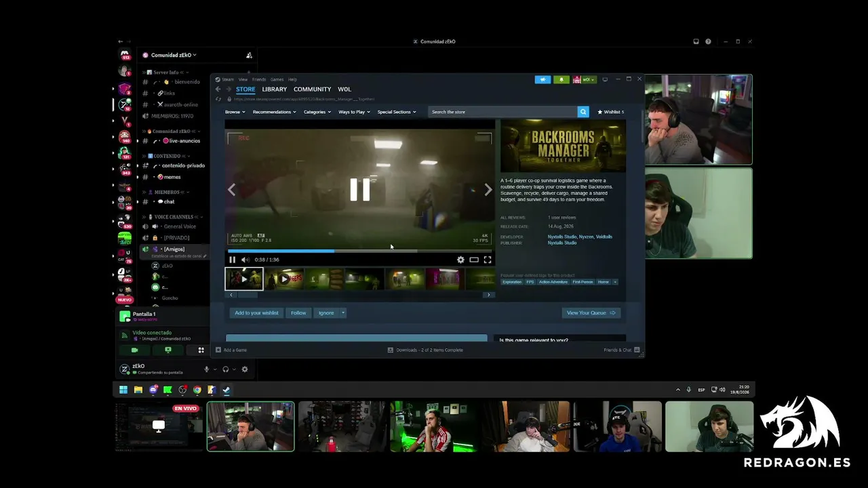Screen dimensions: 868x488
Task: Add a tag with the plus button
Action: 615,282
